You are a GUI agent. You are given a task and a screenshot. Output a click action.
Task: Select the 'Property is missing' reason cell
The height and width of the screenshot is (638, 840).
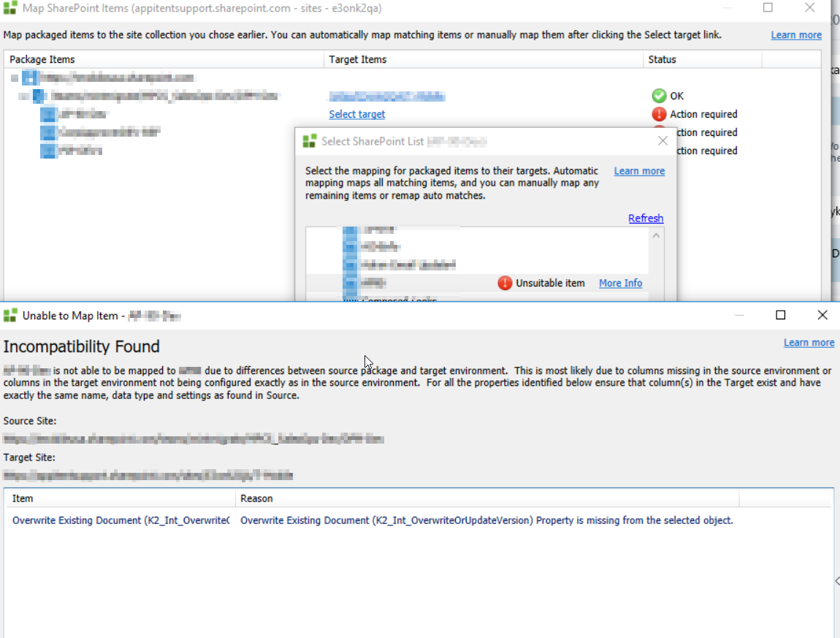pos(486,520)
